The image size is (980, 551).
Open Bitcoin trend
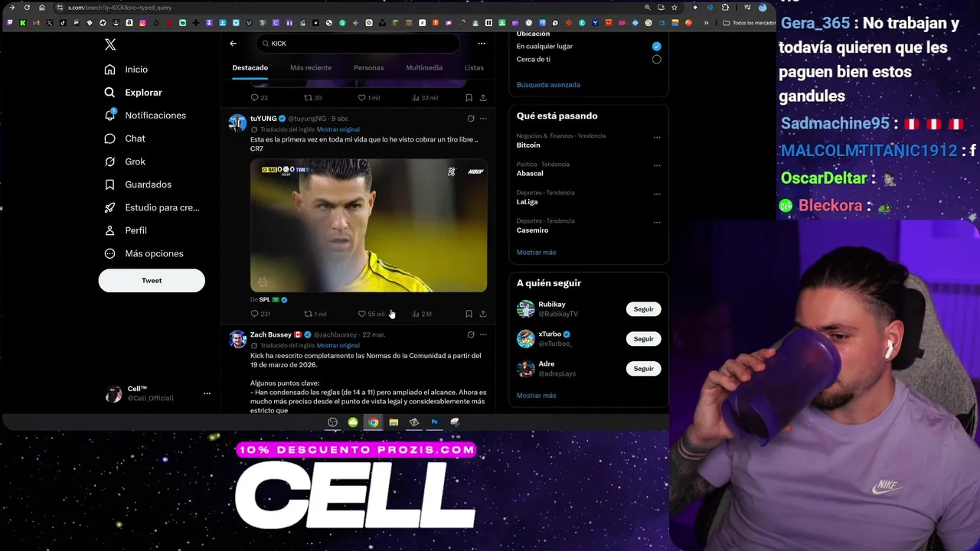click(528, 145)
